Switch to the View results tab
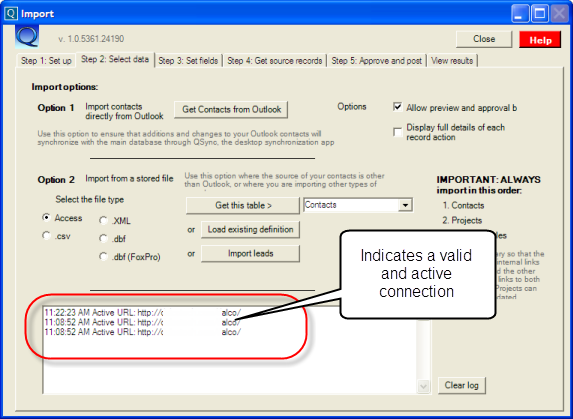Screen dimensions: 573x419 pos(452,61)
